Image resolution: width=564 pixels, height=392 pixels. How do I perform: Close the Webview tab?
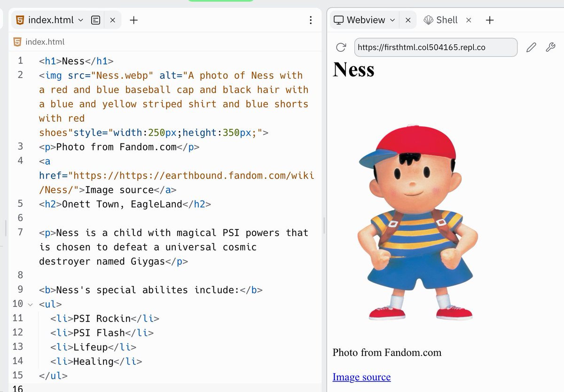click(x=408, y=20)
